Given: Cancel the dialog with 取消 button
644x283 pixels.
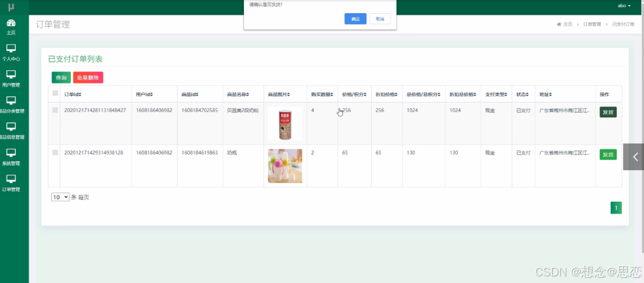Looking at the screenshot, I should coord(380,19).
